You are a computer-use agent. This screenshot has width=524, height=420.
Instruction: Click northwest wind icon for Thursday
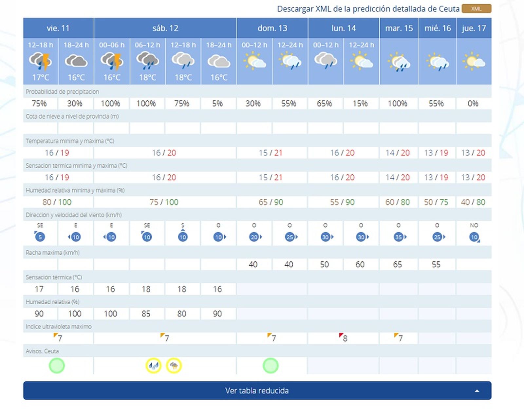click(x=474, y=237)
